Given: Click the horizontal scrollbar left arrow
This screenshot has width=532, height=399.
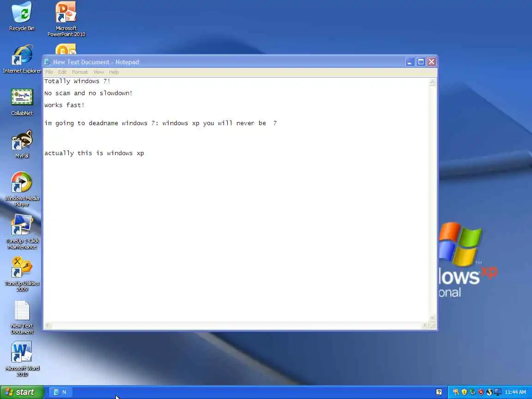Looking at the screenshot, I should point(48,326).
